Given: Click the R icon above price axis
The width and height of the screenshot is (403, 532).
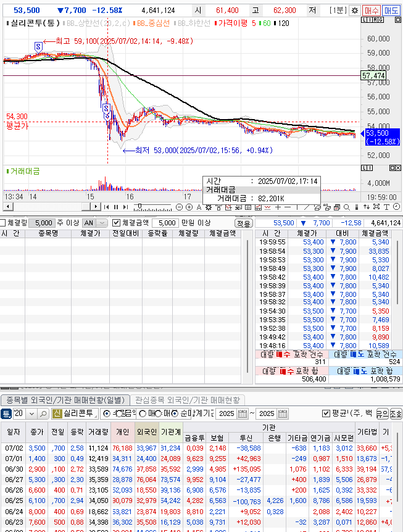Looking at the screenshot, I should click(375, 20).
